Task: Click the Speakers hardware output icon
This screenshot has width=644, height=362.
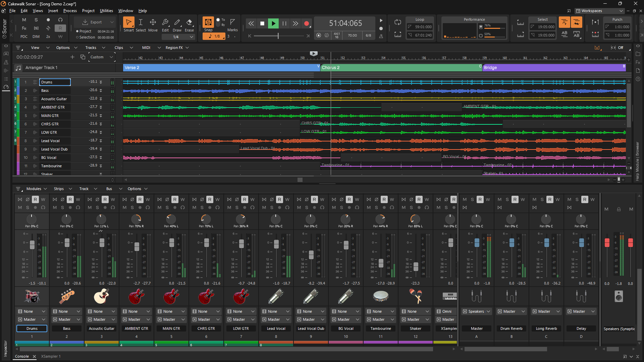Action: (x=619, y=296)
